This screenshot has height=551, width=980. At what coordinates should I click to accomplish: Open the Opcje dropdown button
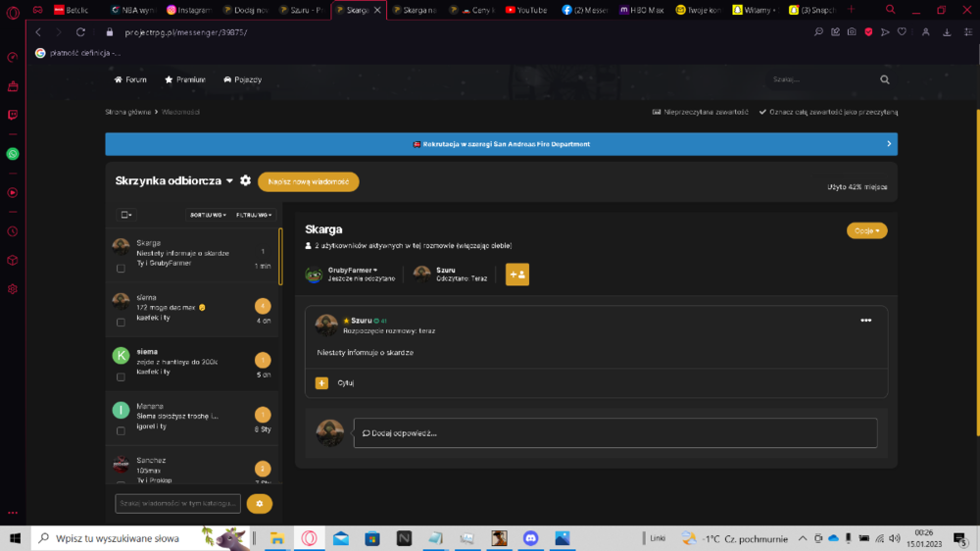tap(867, 230)
